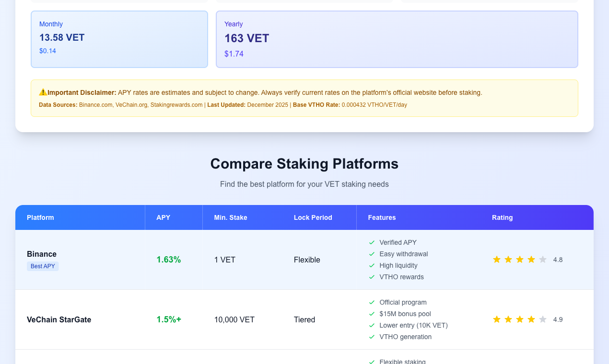The width and height of the screenshot is (609, 364).
Task: Click the Best APY badge under Binance
Action: click(43, 266)
